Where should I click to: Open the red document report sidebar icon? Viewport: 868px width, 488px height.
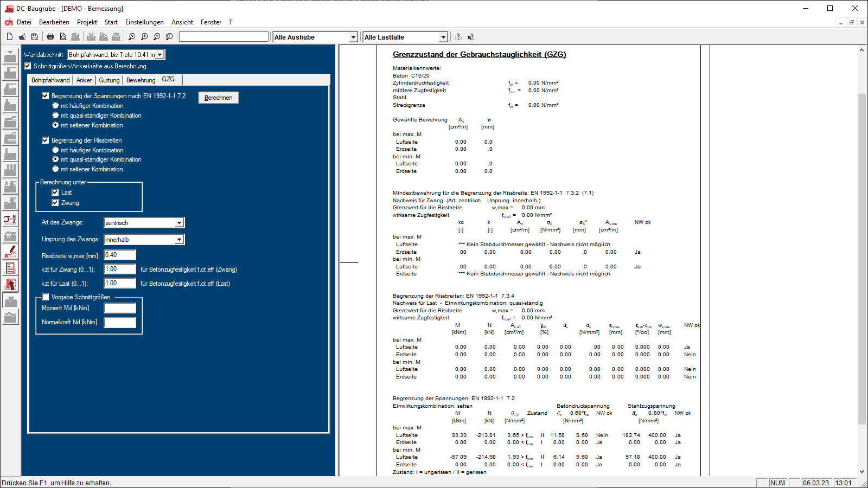10,268
